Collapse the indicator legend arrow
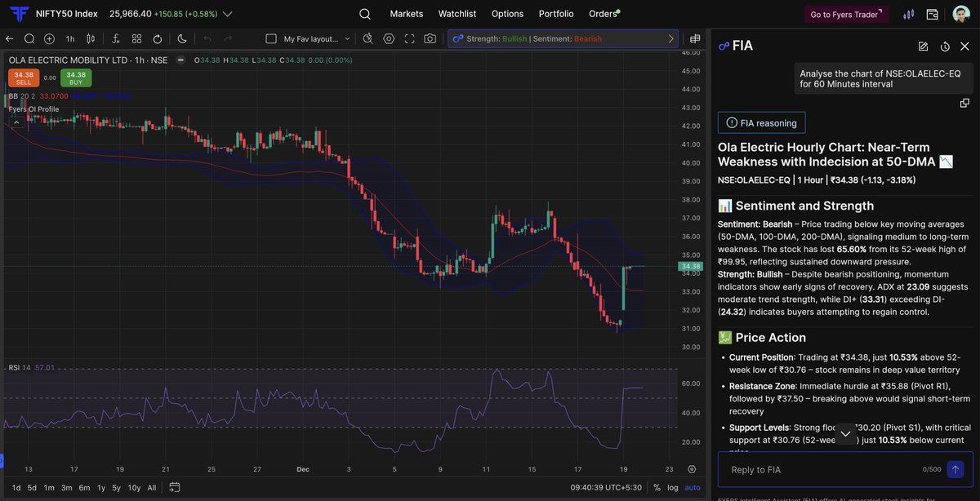The width and height of the screenshot is (980, 501). click(16, 122)
